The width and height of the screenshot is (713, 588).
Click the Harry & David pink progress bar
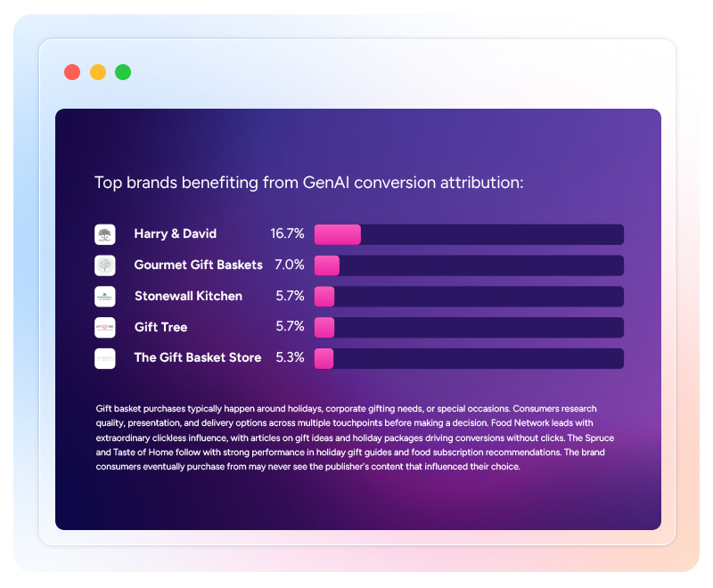pos(338,234)
